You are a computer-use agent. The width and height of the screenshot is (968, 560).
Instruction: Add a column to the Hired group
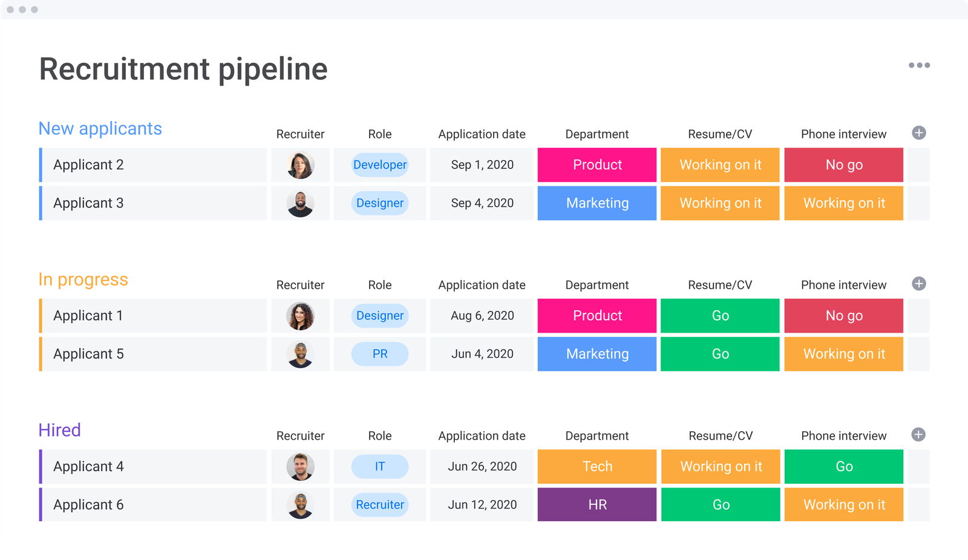919,434
